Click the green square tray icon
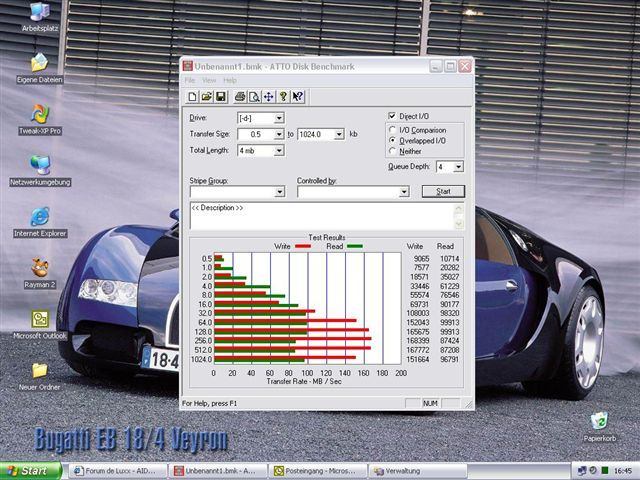 tap(605, 471)
